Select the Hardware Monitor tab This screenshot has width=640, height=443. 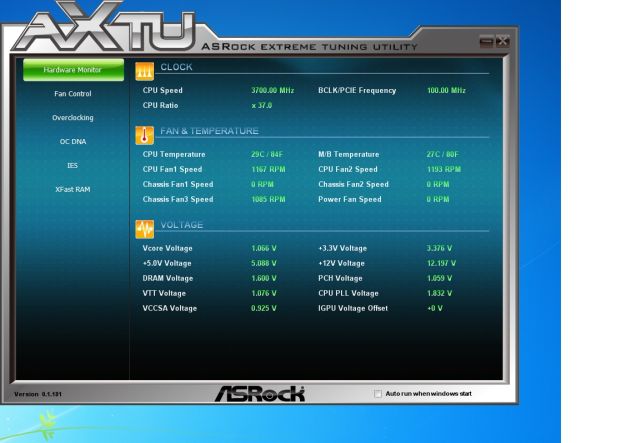pyautogui.click(x=73, y=70)
